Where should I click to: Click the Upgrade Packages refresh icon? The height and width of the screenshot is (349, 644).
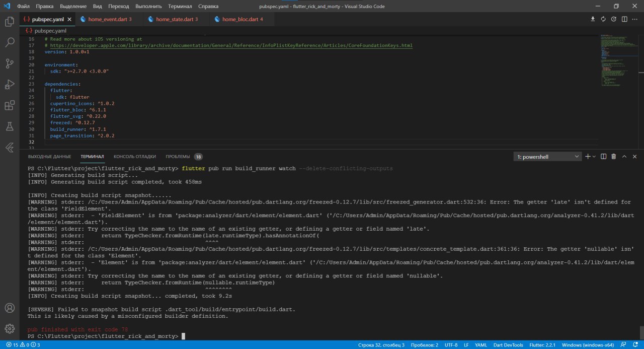click(603, 19)
